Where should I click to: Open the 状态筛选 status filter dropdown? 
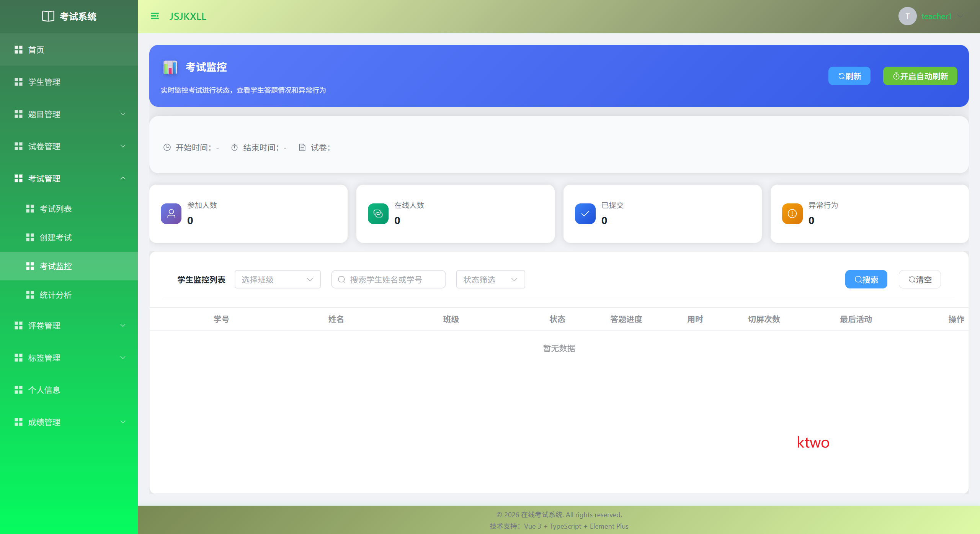tap(490, 279)
